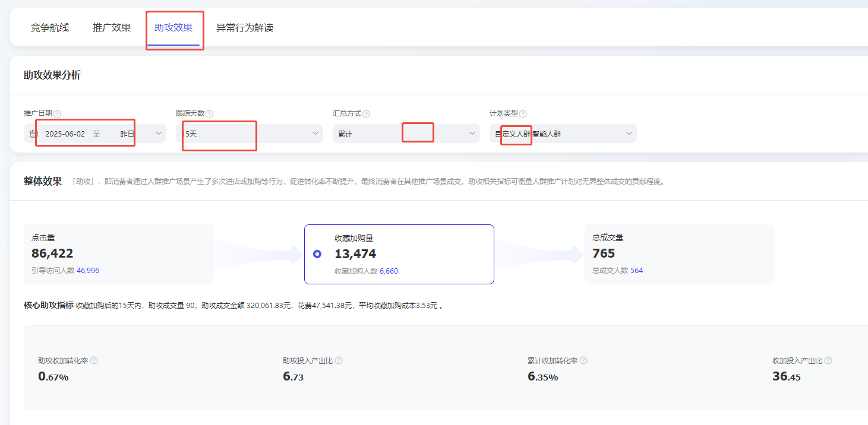Click help icon next to 推广日期
Viewport: 868px width, 425px height.
pos(58,114)
